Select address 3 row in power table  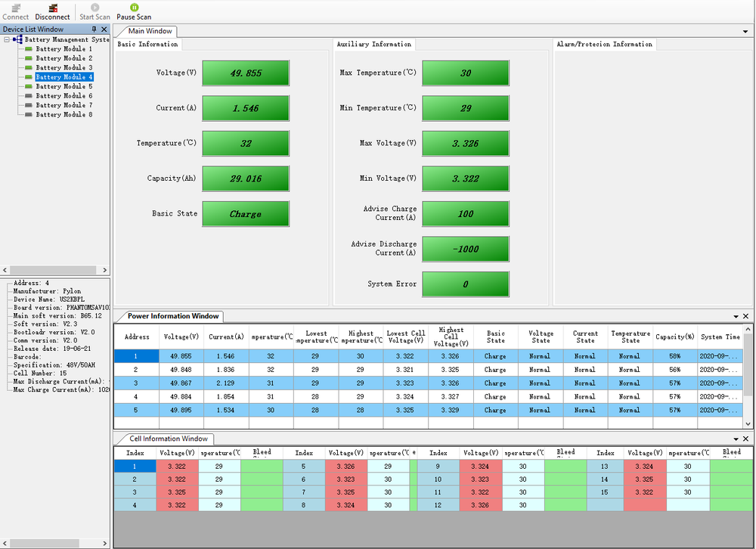(136, 383)
